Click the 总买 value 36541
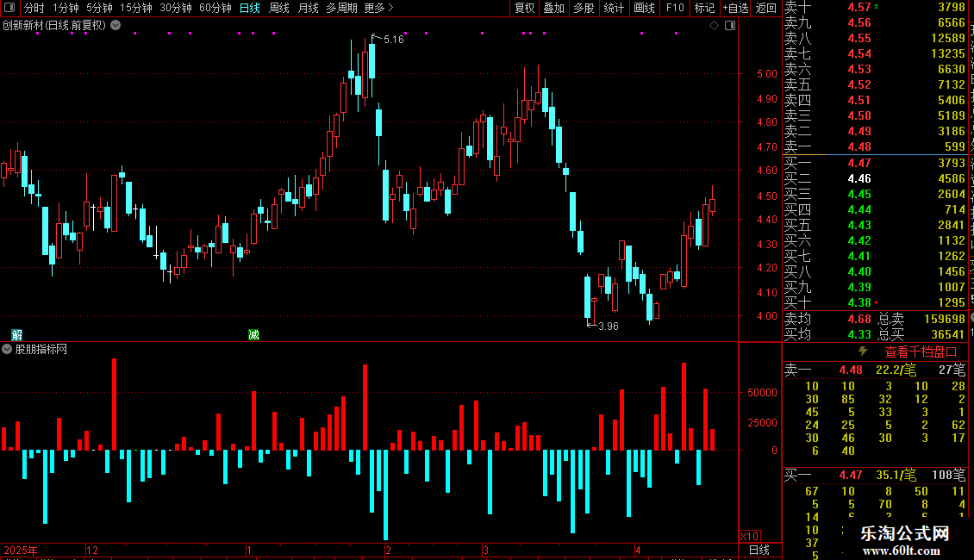Viewport: 974px width, 560px height. click(x=948, y=334)
